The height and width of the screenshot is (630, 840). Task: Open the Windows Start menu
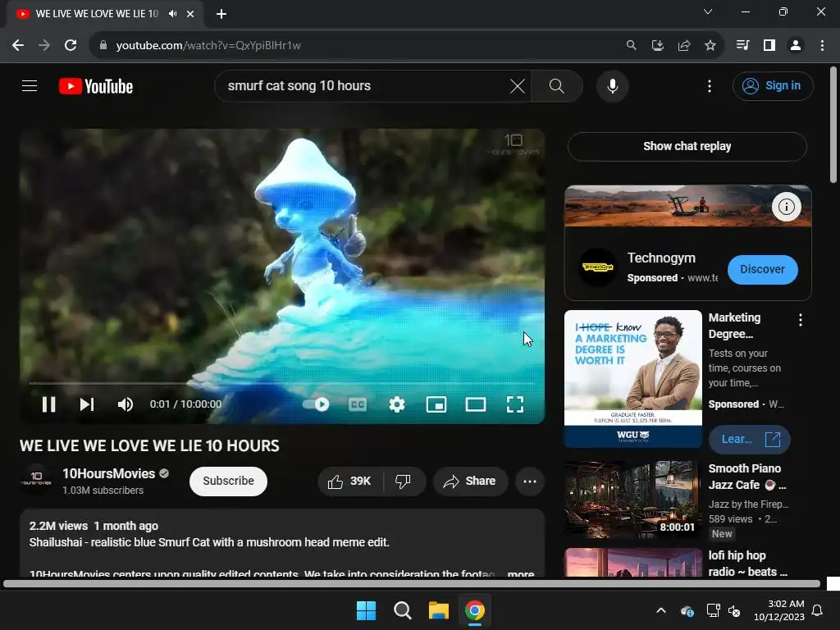[367, 610]
